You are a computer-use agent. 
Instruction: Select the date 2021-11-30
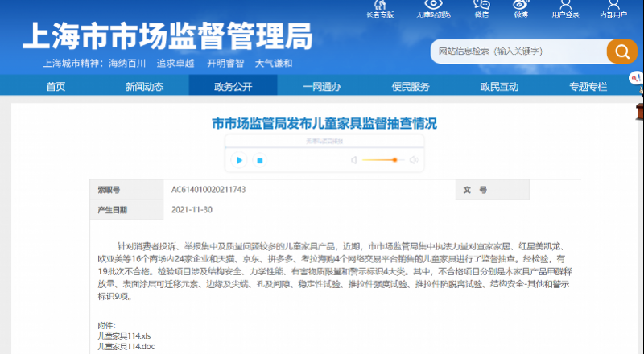[x=192, y=210]
